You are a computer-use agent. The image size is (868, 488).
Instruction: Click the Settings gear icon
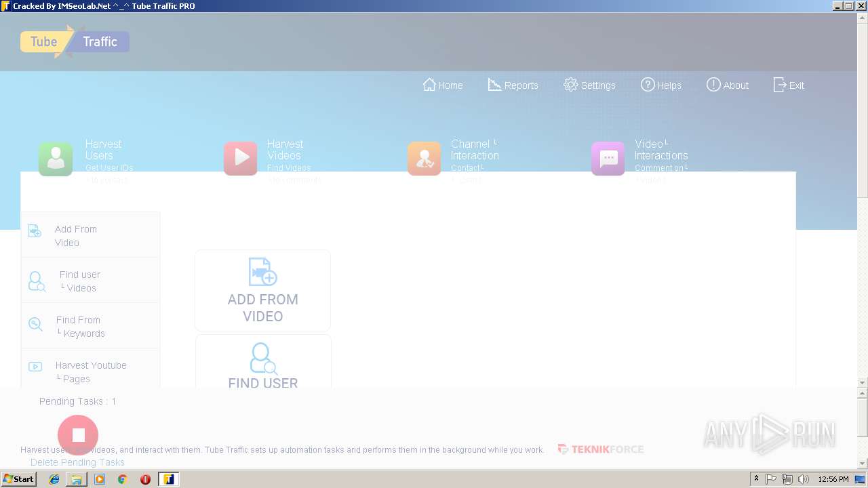(x=570, y=85)
